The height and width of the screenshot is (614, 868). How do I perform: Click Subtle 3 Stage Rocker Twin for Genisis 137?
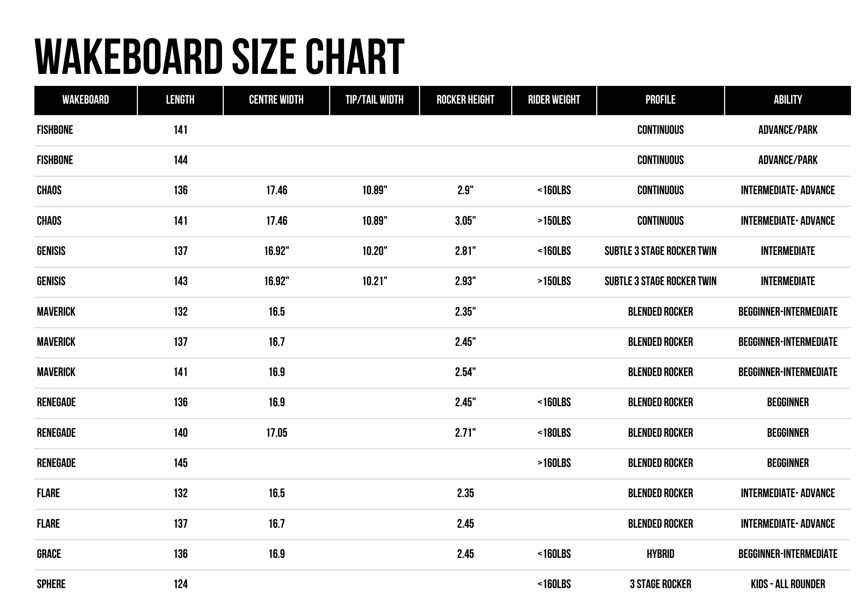(660, 251)
